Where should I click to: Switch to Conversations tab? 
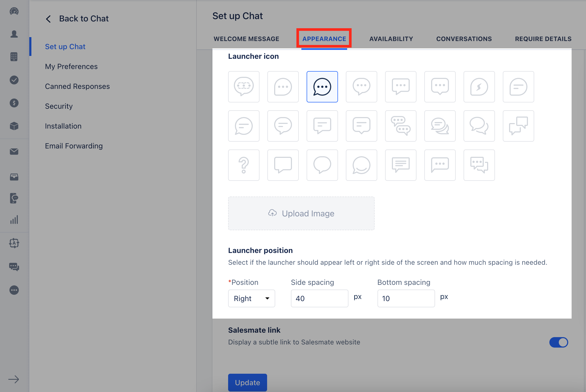coord(464,39)
